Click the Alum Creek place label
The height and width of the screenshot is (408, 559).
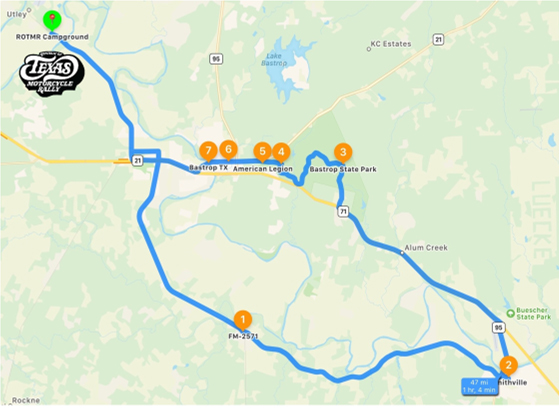pyautogui.click(x=426, y=248)
